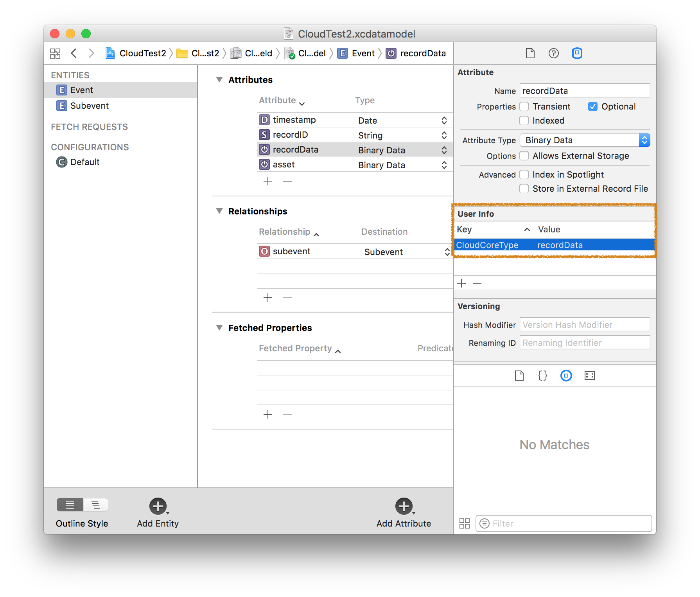Open the Media library
700x597 pixels.
[x=590, y=376]
